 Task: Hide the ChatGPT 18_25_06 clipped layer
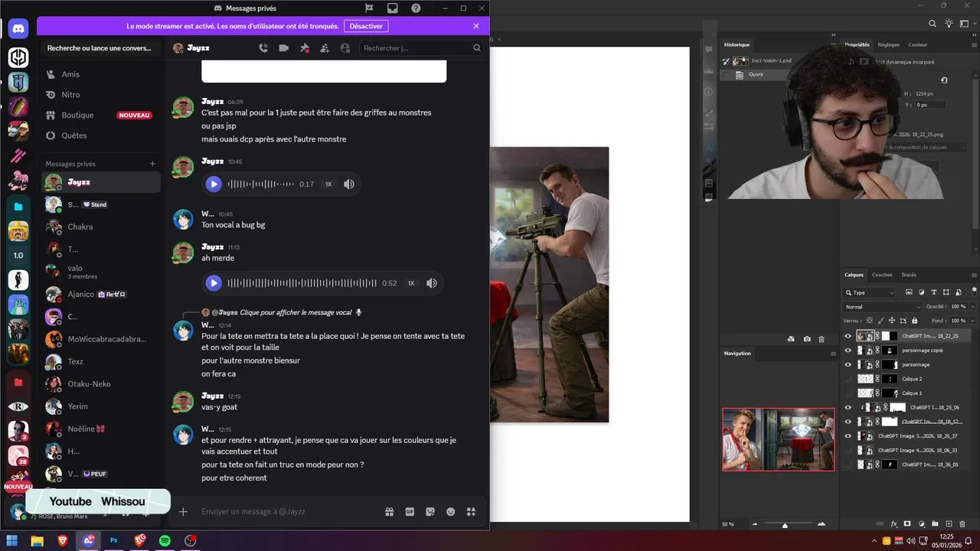pyautogui.click(x=848, y=407)
